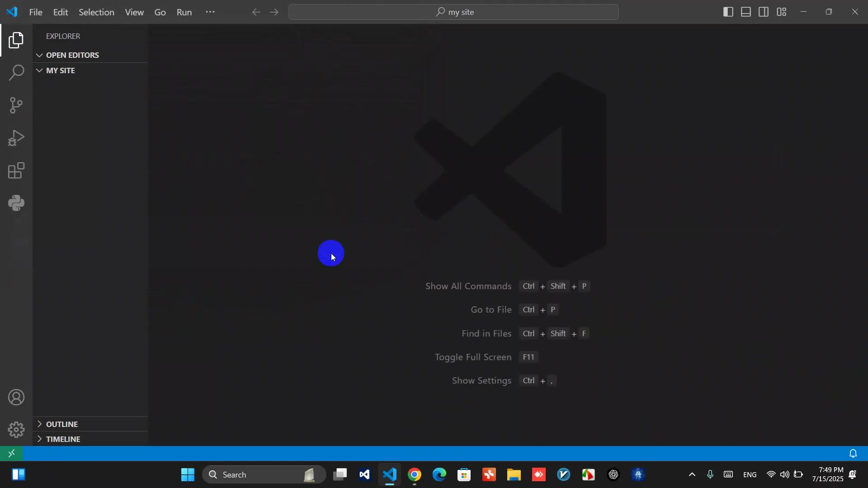This screenshot has height=488, width=868.
Task: Open the Accounts menu icon
Action: tap(16, 398)
